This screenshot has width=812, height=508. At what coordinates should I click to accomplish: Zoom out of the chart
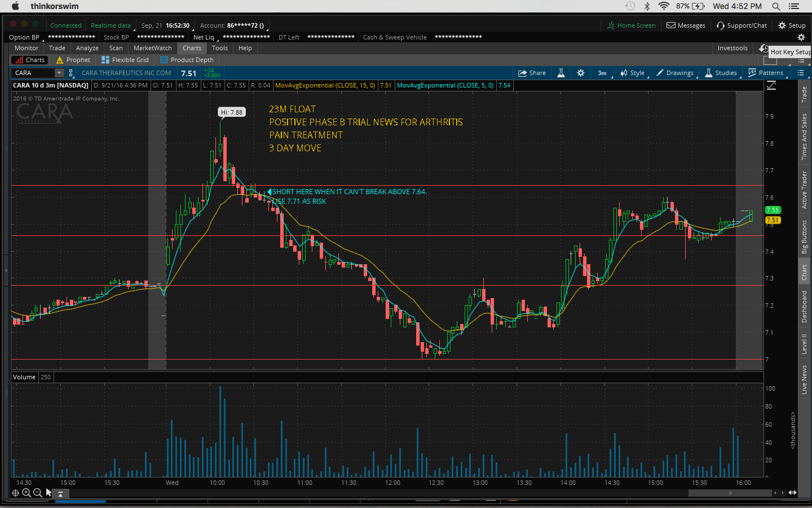pos(38,493)
